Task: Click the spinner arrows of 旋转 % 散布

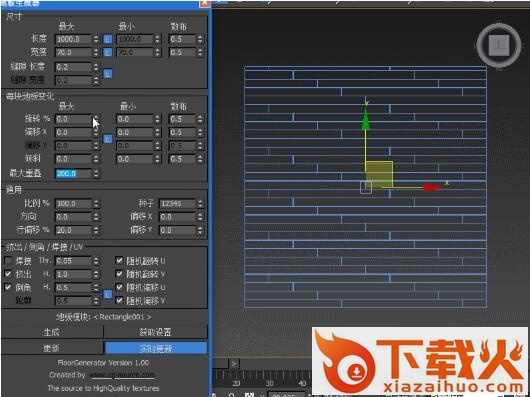Action: (x=200, y=119)
